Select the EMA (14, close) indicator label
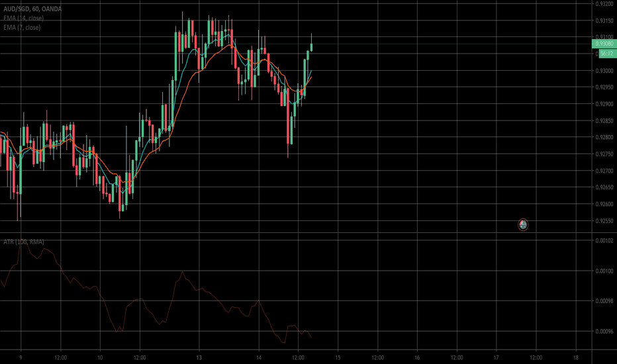The image size is (617, 364). click(x=23, y=18)
